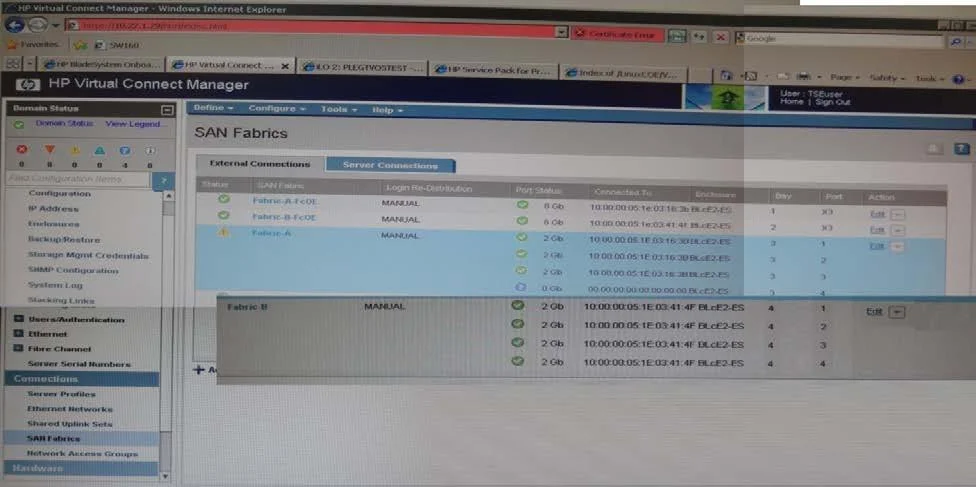
Task: Click the search magnifier next to Google box
Action: [x=955, y=42]
